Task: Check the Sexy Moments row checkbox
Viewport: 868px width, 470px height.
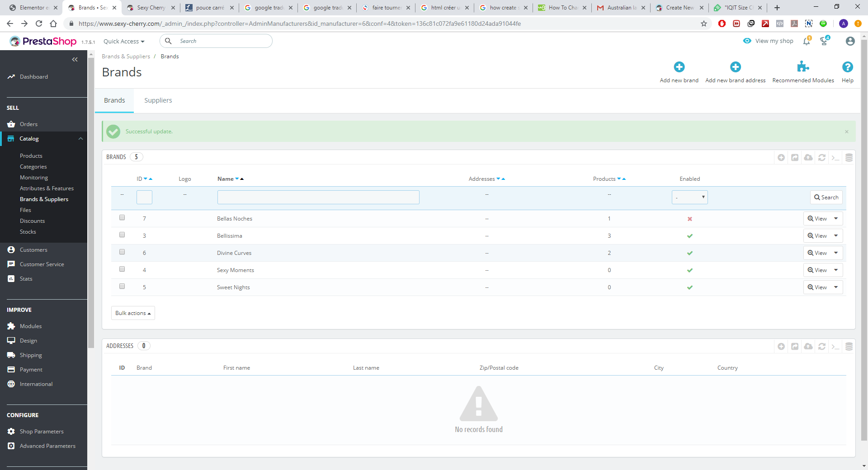Action: [x=122, y=269]
